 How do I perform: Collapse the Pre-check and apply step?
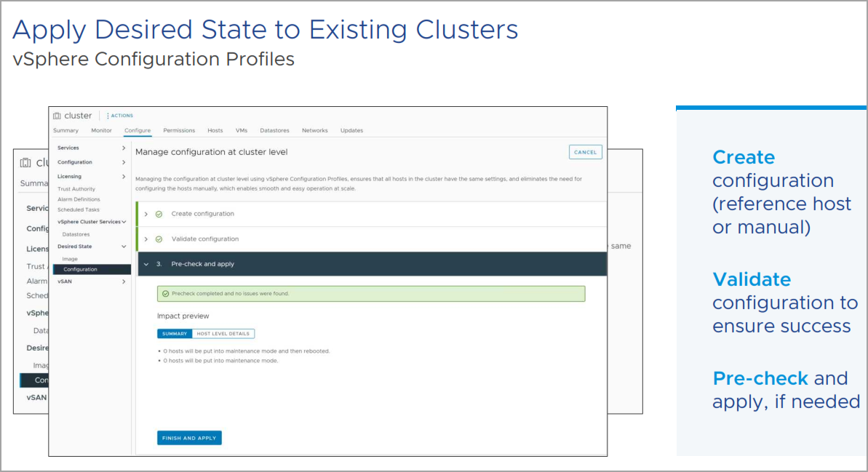coord(146,264)
